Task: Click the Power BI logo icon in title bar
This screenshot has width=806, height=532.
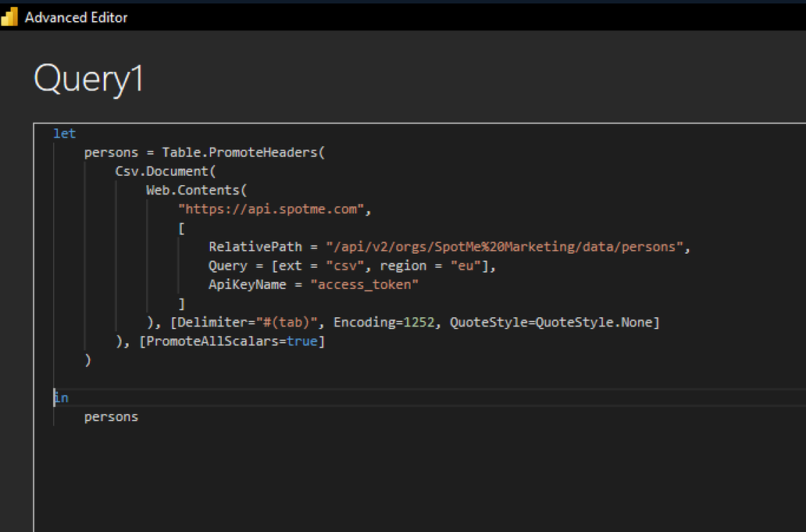Action: pos(9,17)
